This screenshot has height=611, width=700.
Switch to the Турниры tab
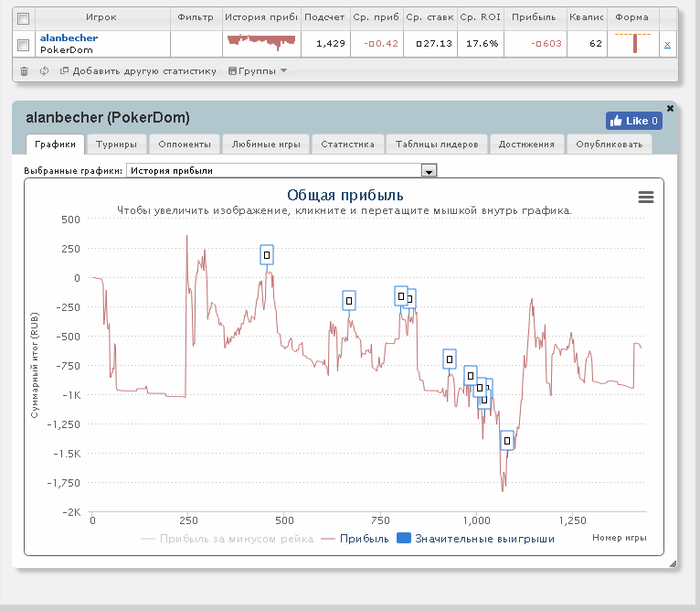click(117, 144)
